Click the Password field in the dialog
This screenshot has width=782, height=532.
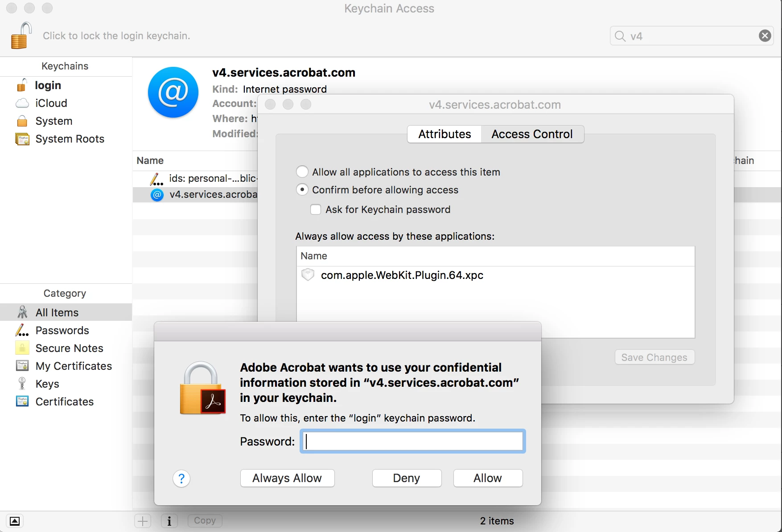pos(413,441)
